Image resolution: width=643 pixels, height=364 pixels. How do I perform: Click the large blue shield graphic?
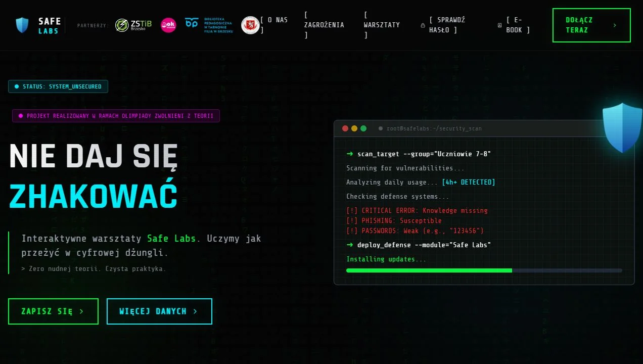point(622,127)
